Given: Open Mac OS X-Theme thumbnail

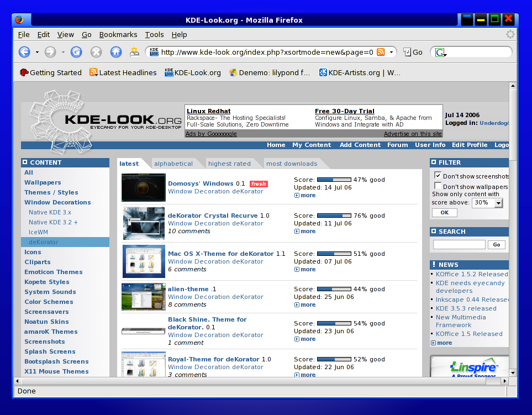Looking at the screenshot, I should pyautogui.click(x=144, y=261).
